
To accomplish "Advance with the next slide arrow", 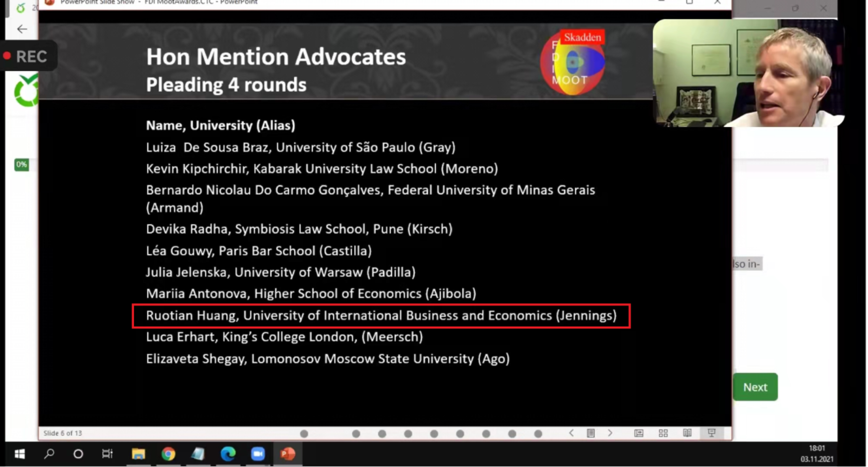I will click(x=610, y=433).
